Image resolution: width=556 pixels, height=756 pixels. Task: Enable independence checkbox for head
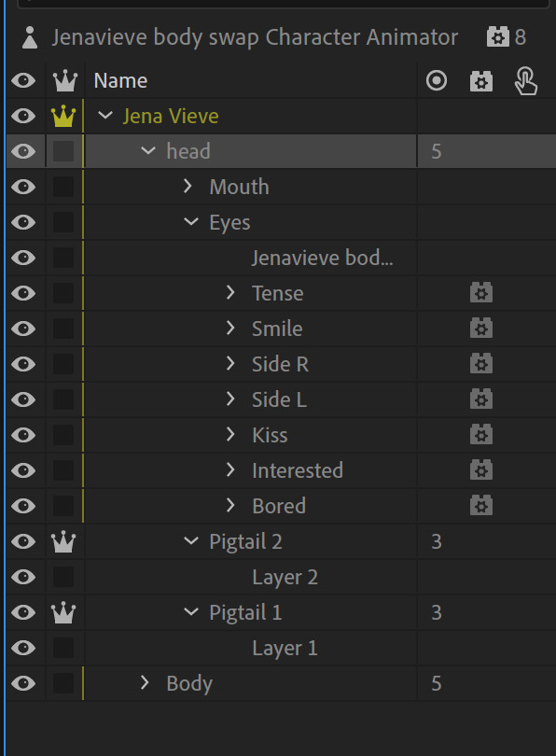63,151
